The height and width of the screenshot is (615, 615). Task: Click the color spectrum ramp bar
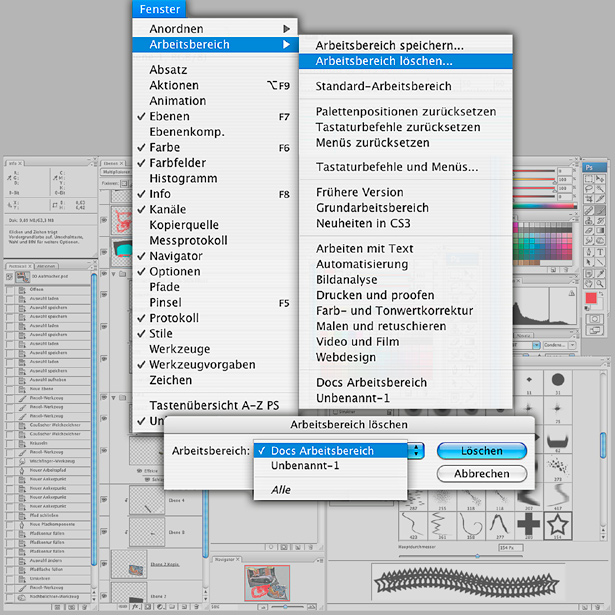[545, 206]
